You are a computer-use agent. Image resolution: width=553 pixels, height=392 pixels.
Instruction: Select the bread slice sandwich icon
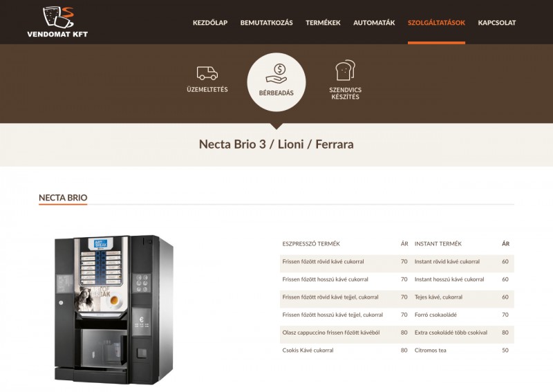coord(345,71)
